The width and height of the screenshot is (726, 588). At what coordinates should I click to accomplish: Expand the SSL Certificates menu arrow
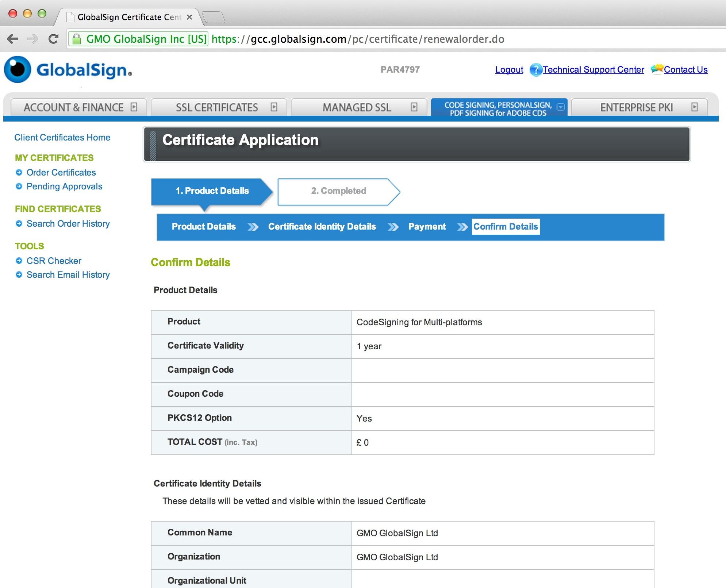coord(274,107)
